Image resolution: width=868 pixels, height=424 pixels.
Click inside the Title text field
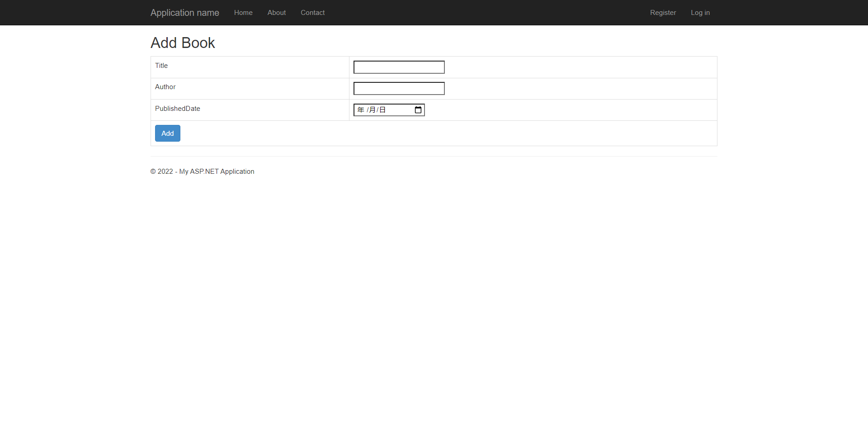(399, 67)
